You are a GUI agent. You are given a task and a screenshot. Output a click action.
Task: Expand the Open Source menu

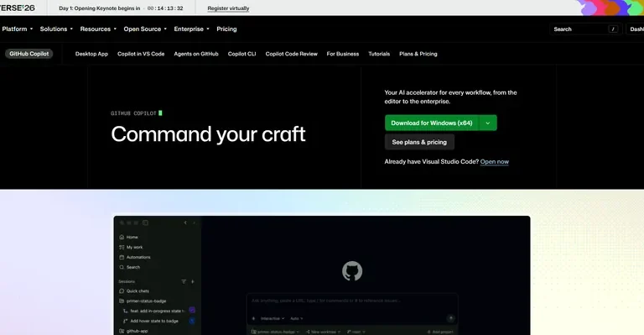145,29
